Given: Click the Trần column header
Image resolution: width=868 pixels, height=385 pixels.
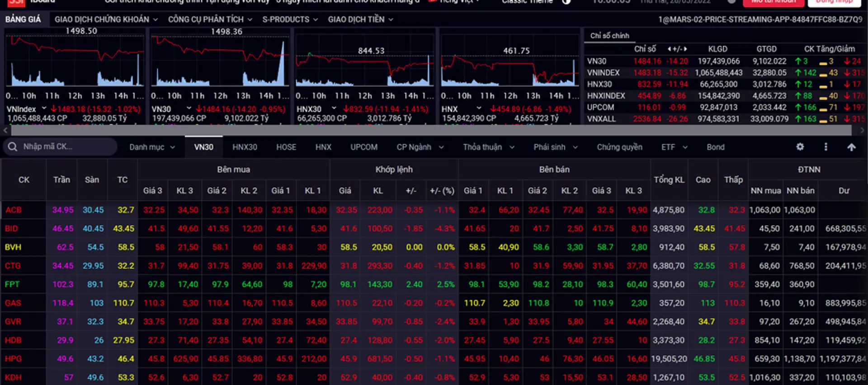Looking at the screenshot, I should (x=62, y=180).
